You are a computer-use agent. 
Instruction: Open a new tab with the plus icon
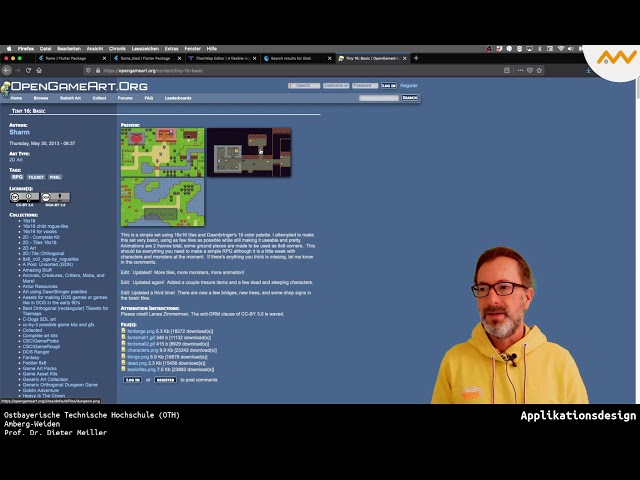416,58
